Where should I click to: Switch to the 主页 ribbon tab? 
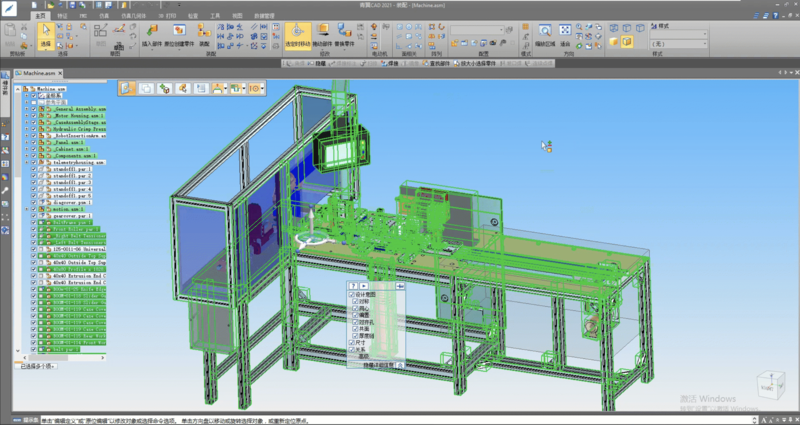(41, 16)
